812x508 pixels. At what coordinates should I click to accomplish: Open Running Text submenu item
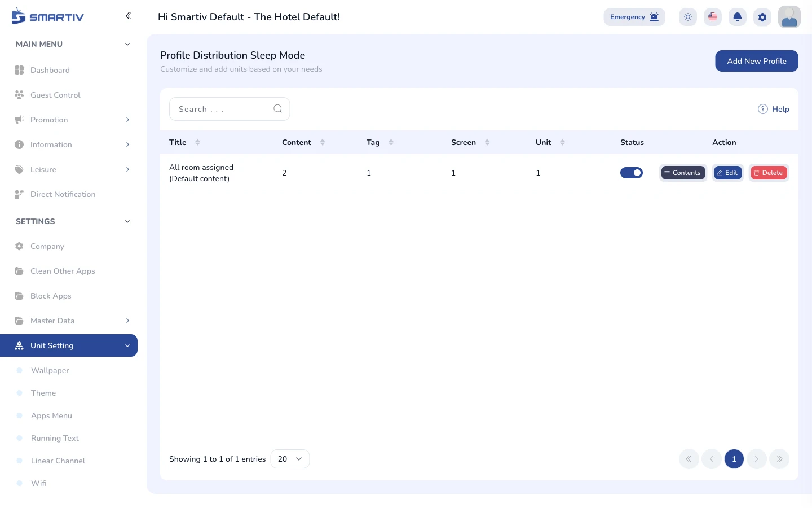55,438
